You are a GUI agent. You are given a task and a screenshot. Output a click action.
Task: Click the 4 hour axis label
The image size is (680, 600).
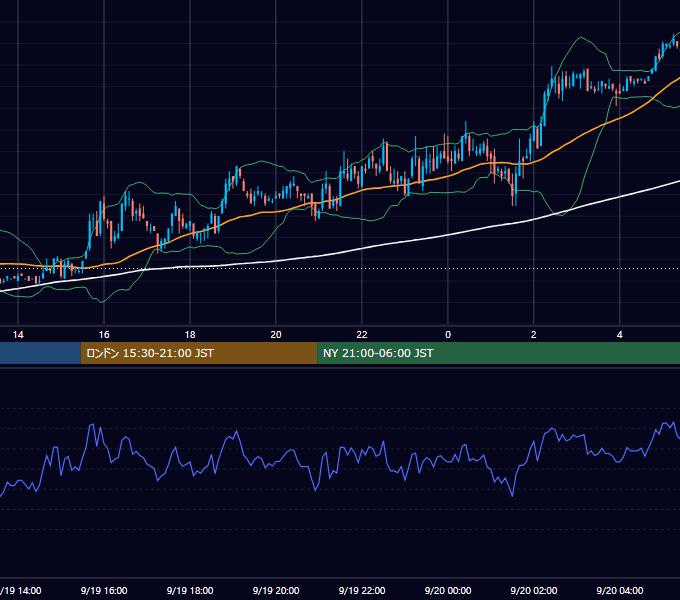coord(620,335)
